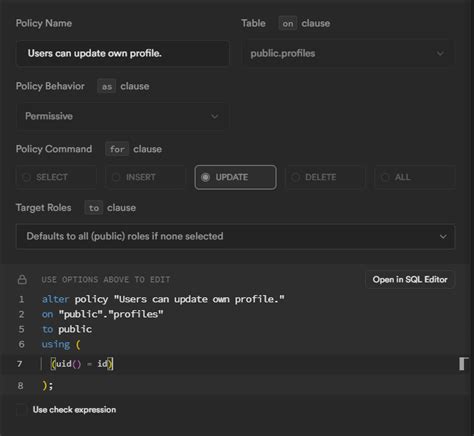
Task: Expand the Permissive policy behavior dropdown
Action: [122, 116]
